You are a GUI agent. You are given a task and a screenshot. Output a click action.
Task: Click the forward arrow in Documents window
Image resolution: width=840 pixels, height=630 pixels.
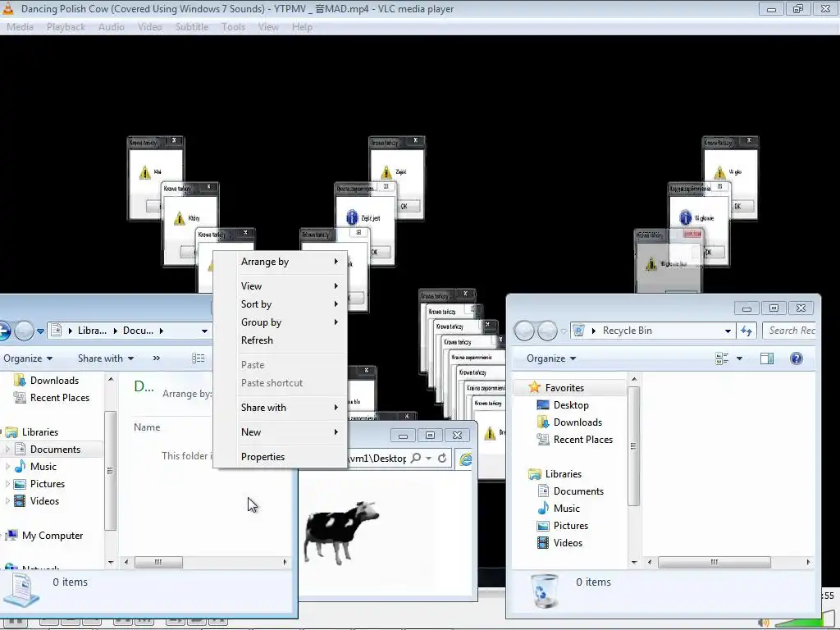[24, 331]
